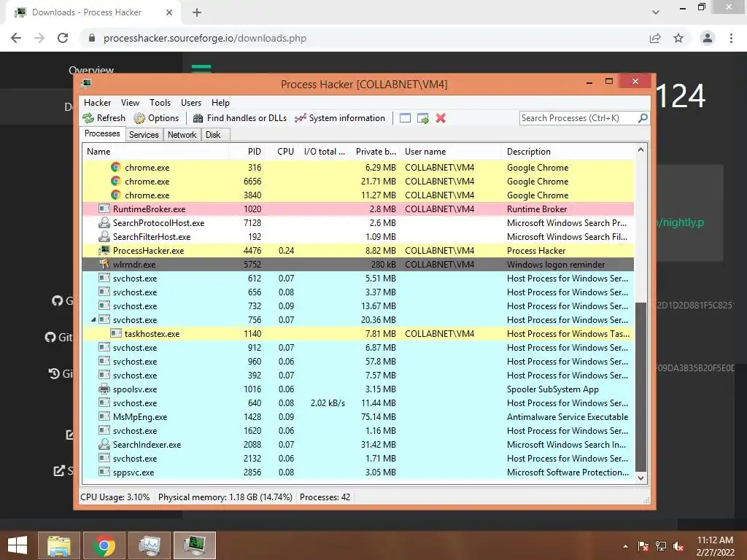Click the scrollbar down arrow
The image size is (747, 560).
[x=640, y=478]
